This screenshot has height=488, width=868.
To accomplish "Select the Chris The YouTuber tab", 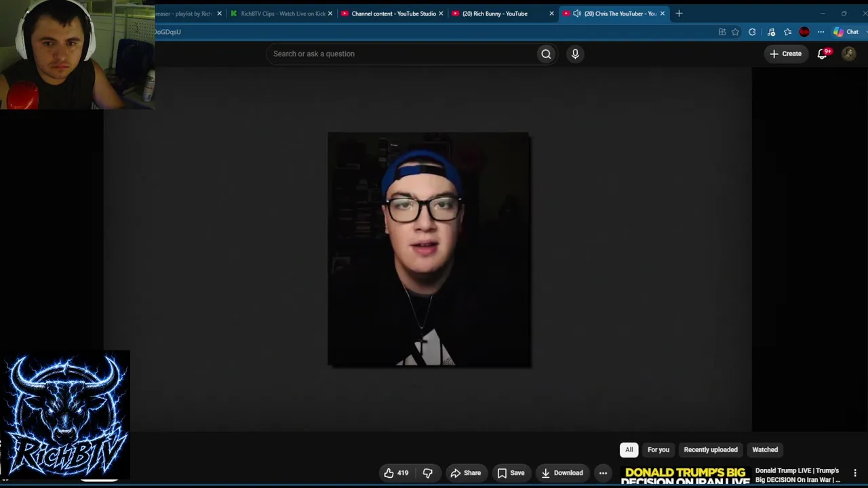I will (x=614, y=14).
